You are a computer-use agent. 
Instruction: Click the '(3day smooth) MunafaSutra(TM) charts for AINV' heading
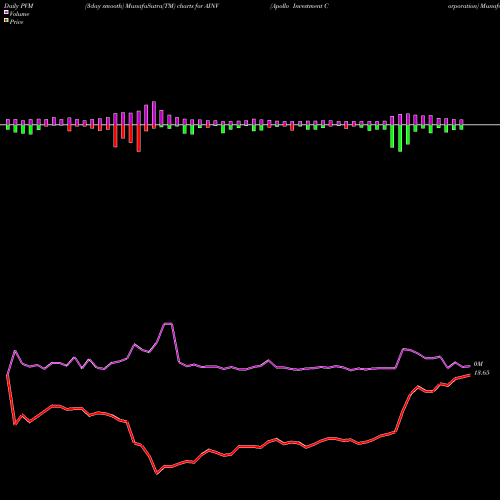click(x=152, y=6)
